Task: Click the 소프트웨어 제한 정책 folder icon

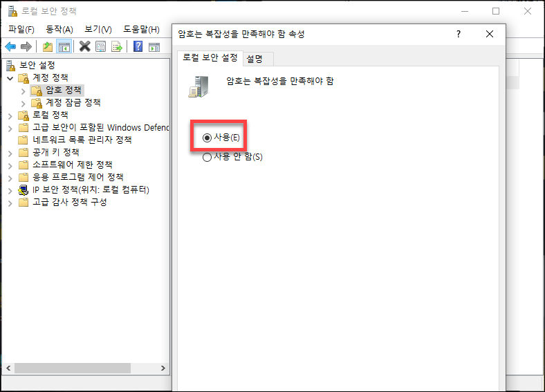Action: coord(24,165)
